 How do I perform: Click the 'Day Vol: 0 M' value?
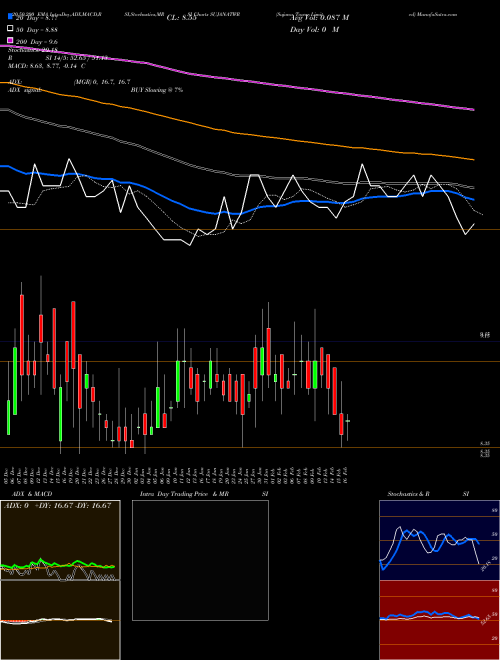tap(314, 29)
